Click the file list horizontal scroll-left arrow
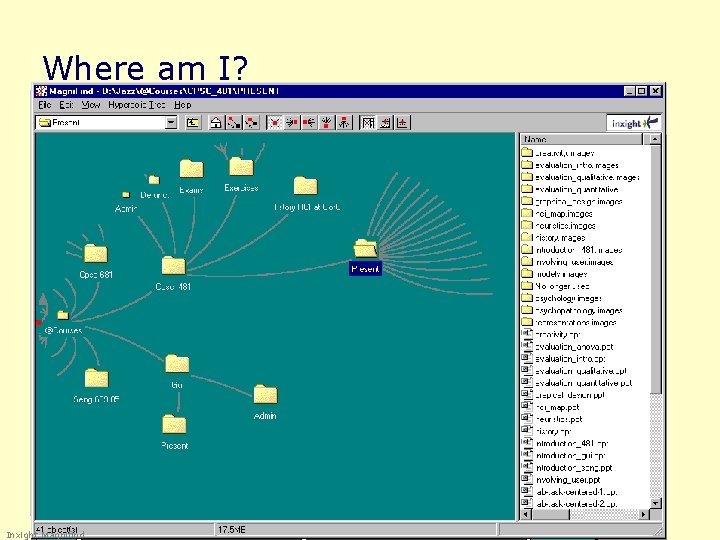Viewport: 720px width, 540px height. (x=526, y=514)
